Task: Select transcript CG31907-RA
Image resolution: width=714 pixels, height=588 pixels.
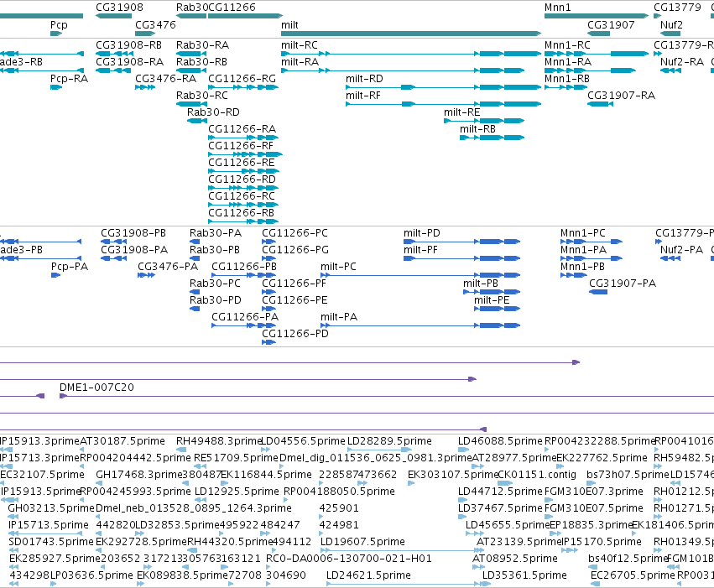Action: click(621, 96)
